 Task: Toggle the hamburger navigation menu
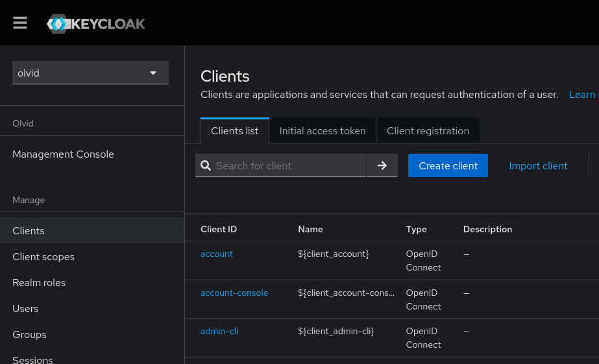20,23
